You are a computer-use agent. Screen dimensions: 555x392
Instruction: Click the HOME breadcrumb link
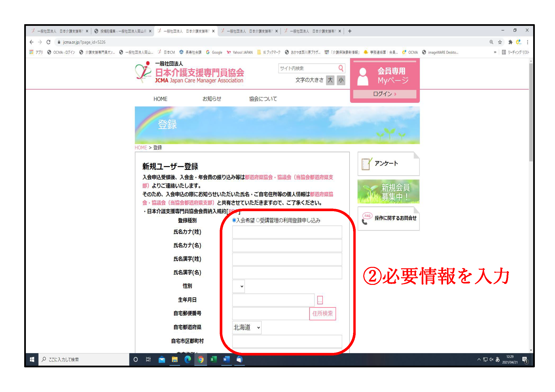(x=141, y=147)
